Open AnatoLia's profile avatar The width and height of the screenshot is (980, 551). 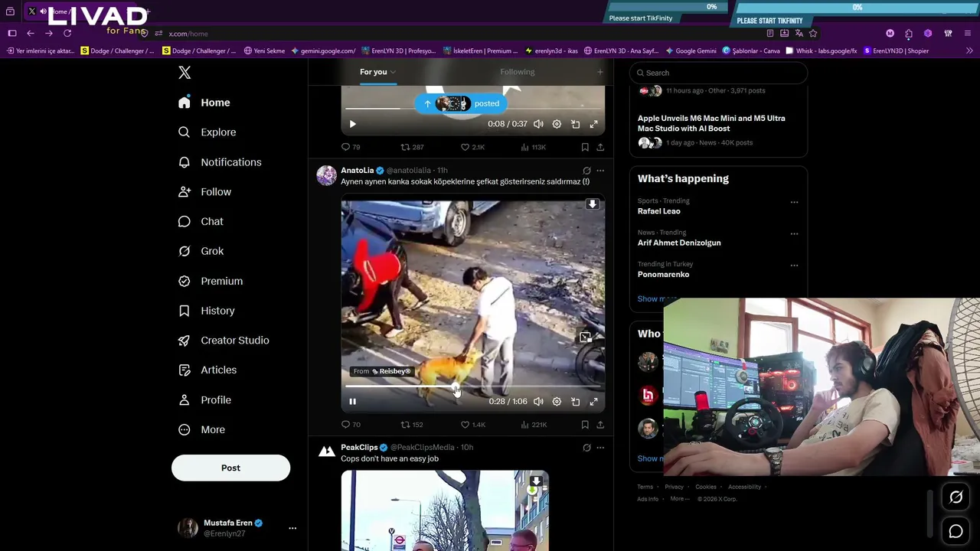coord(327,175)
